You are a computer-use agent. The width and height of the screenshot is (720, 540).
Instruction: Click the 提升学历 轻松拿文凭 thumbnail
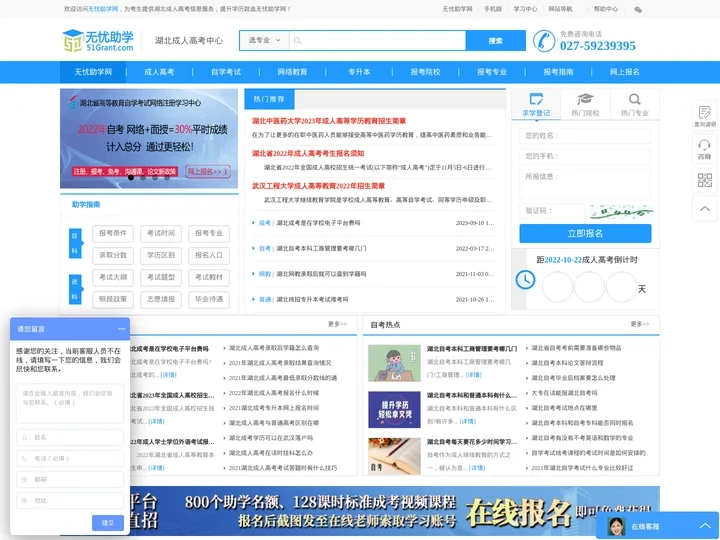[394, 410]
